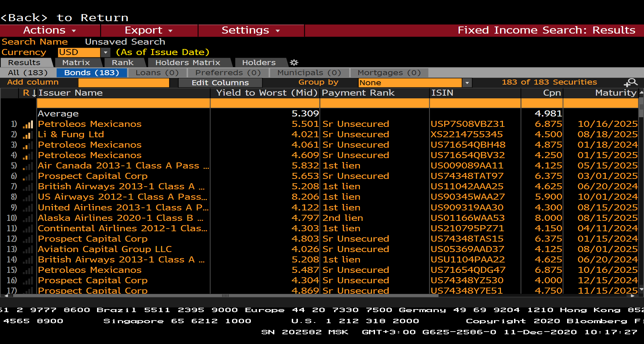Select the Mortgages (0) filter tab
The height and width of the screenshot is (344, 644).
coord(389,73)
